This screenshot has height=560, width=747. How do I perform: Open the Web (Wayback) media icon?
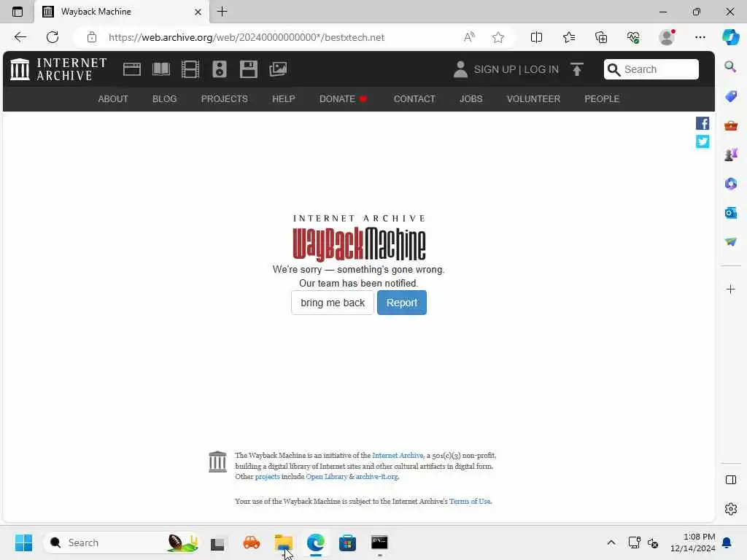pos(132,69)
